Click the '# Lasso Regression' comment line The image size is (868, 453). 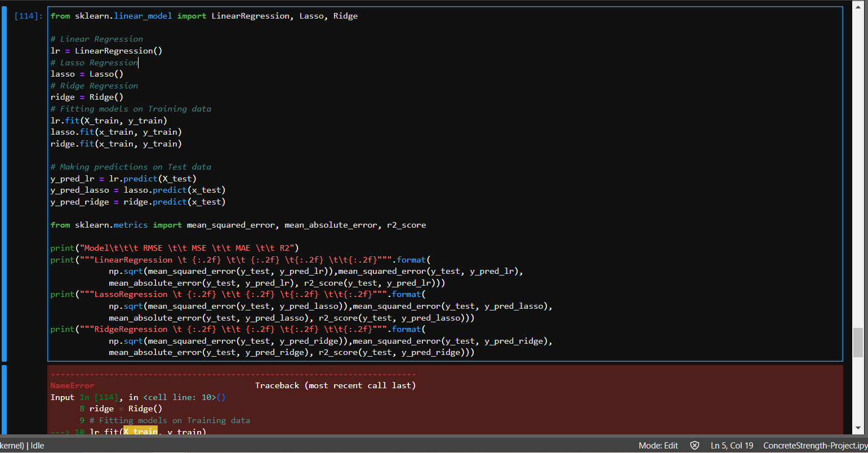pyautogui.click(x=94, y=63)
